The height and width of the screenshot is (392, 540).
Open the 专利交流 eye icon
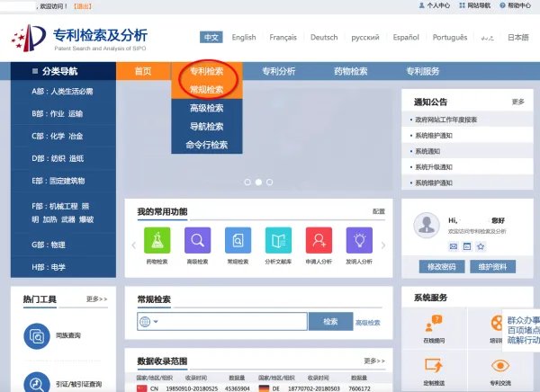[500, 366]
